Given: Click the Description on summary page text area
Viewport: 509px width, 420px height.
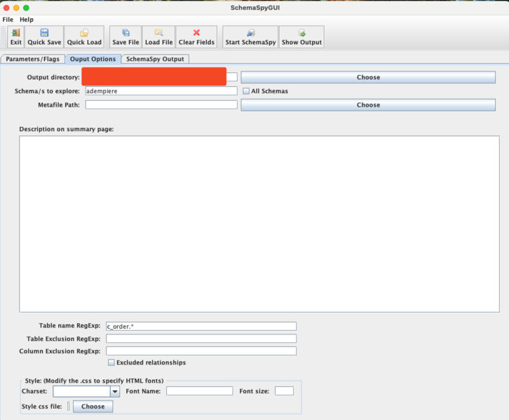Looking at the screenshot, I should 259,223.
